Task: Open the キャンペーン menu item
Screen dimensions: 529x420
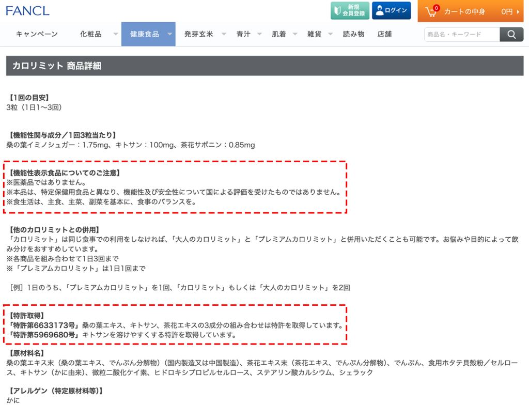Action: tap(37, 34)
